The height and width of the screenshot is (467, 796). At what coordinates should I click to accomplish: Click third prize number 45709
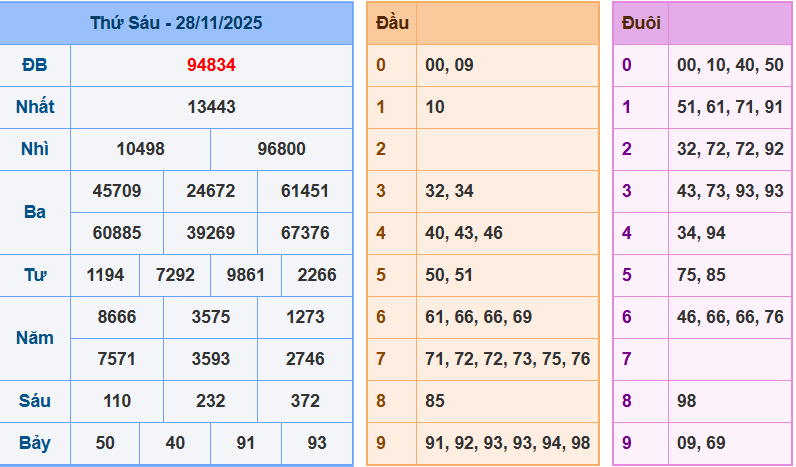[x=117, y=191]
